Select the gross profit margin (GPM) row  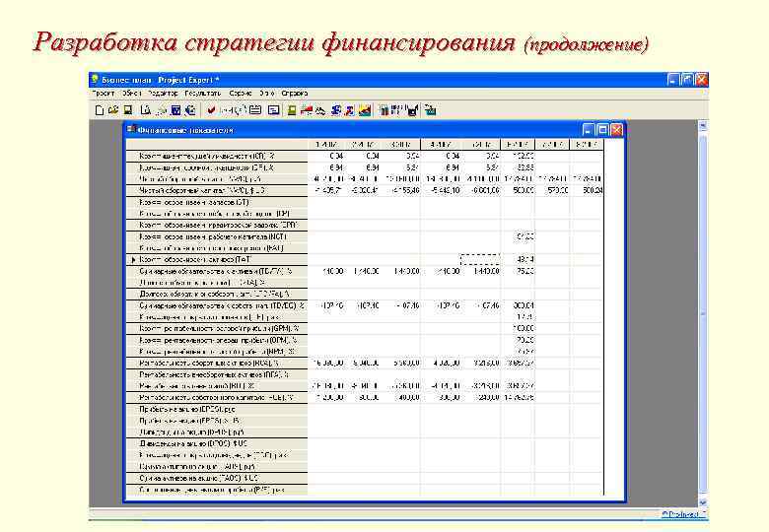[217, 329]
